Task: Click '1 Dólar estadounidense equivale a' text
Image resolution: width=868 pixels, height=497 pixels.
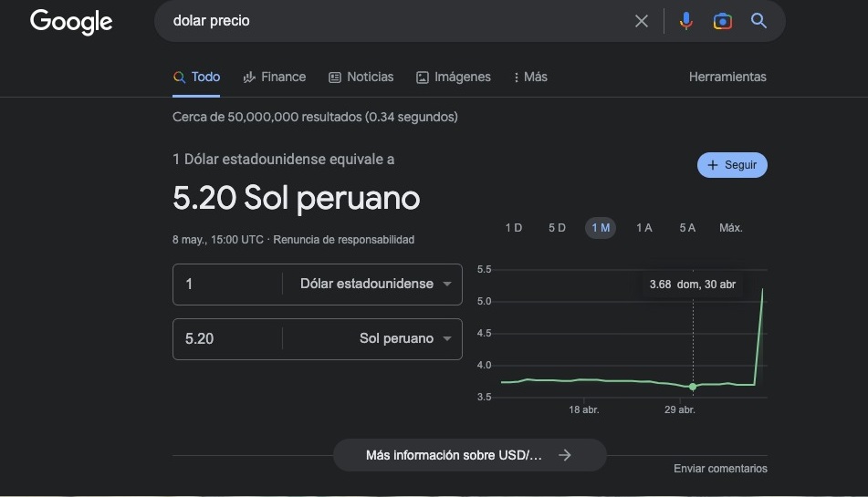Action: point(284,160)
